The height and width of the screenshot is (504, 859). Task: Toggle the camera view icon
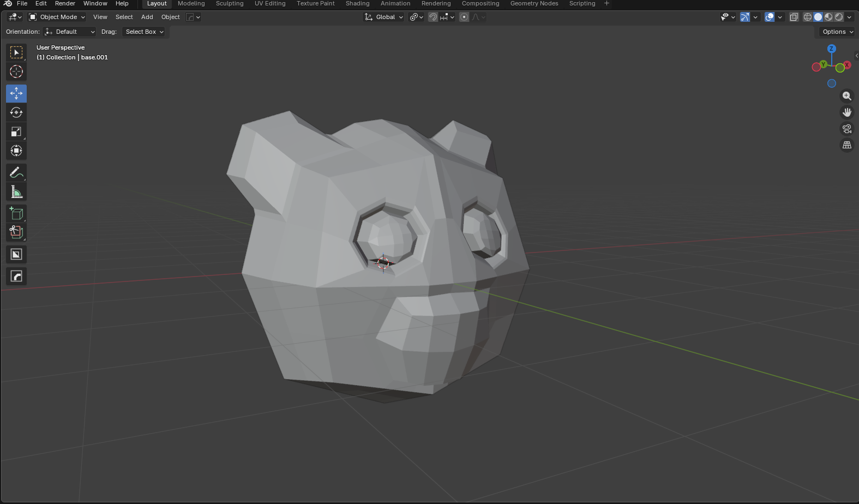[847, 129]
